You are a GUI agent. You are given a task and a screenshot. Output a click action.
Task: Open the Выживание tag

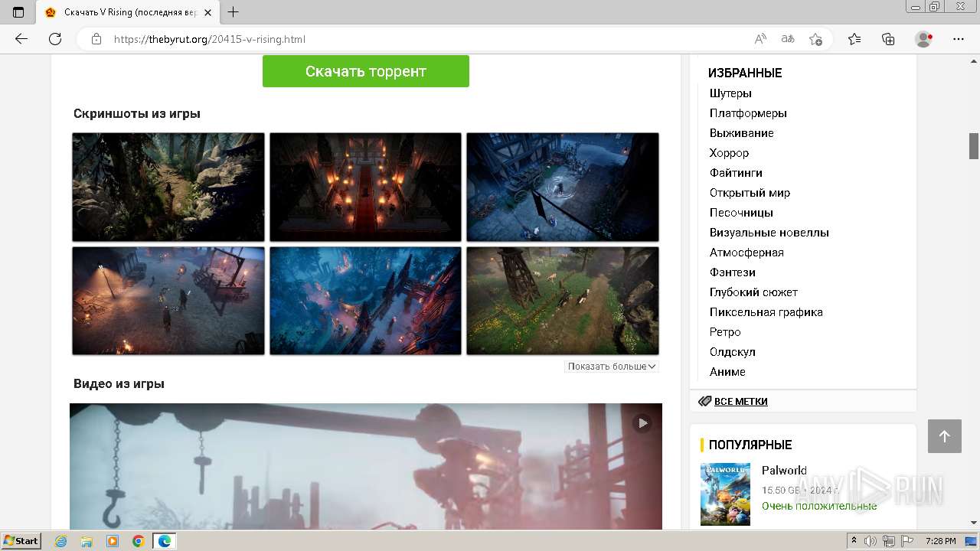point(742,133)
